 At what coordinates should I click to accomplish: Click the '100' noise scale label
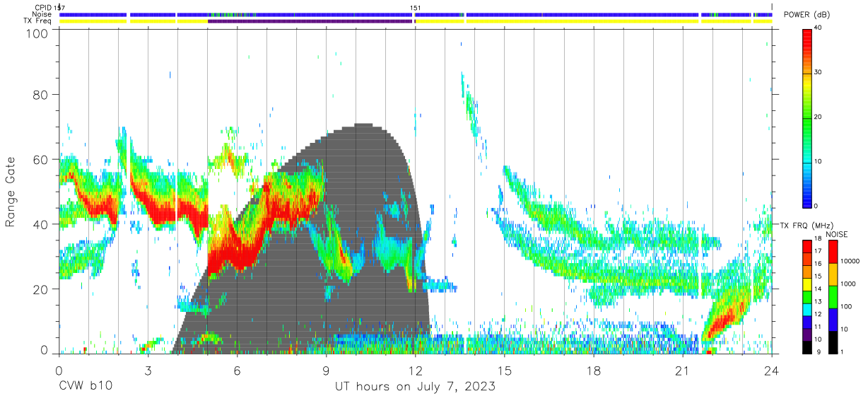(x=846, y=306)
